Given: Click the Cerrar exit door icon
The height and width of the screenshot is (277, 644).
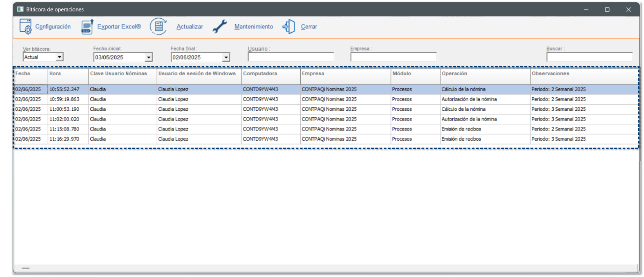Looking at the screenshot, I should tap(289, 27).
